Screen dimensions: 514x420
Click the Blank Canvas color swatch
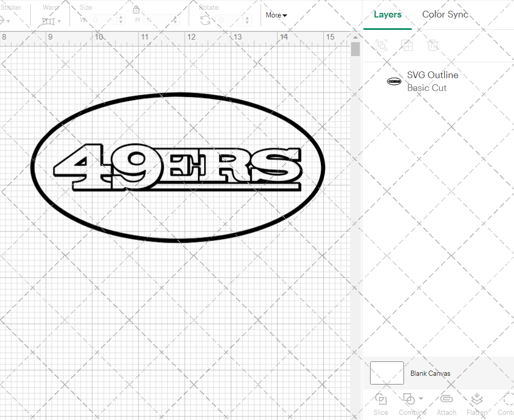pos(387,373)
